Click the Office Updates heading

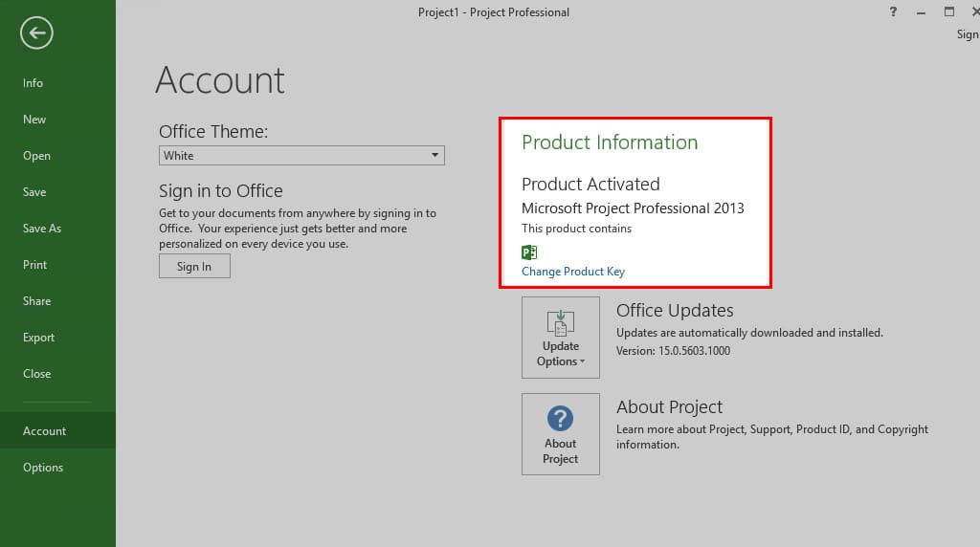coord(675,311)
